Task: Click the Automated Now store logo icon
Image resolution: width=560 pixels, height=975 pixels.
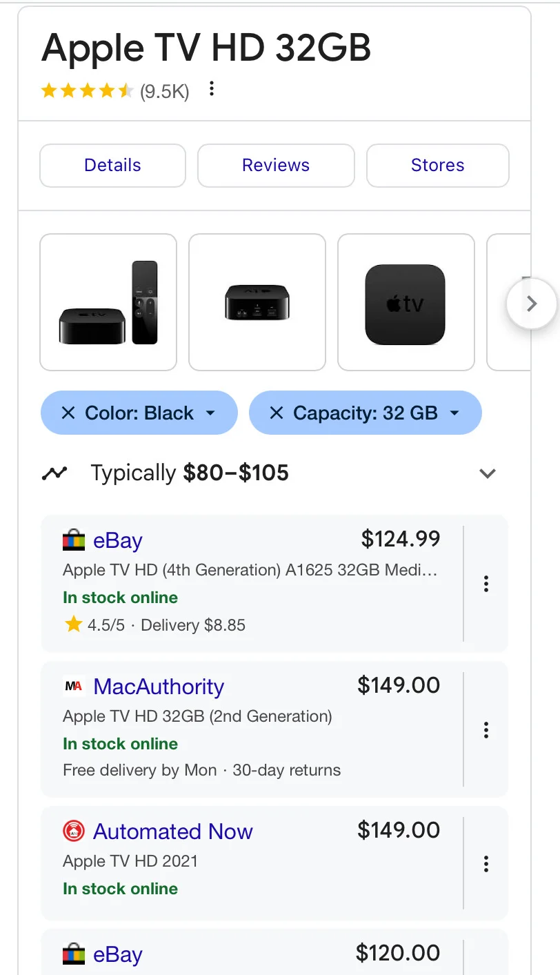Action: tap(74, 831)
